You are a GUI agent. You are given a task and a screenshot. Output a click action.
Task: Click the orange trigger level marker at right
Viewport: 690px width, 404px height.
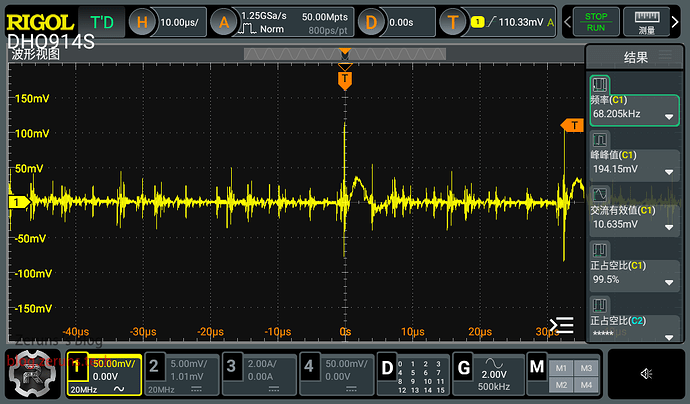pos(572,125)
